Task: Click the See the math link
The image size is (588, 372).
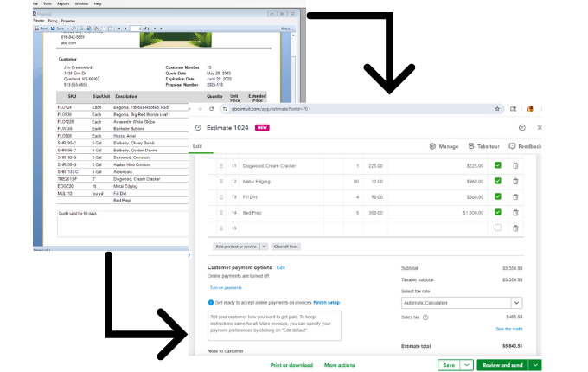Action: [x=508, y=329]
